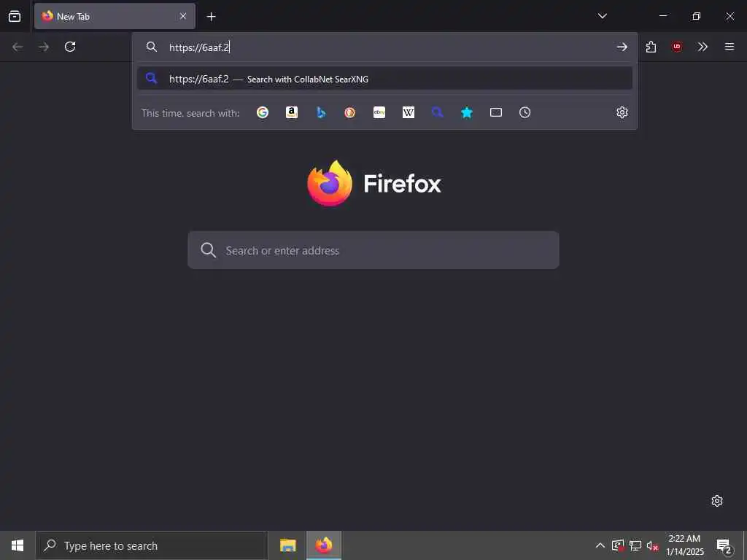The width and height of the screenshot is (747, 560).
Task: Click the security tray icon with red badge
Action: 618,545
